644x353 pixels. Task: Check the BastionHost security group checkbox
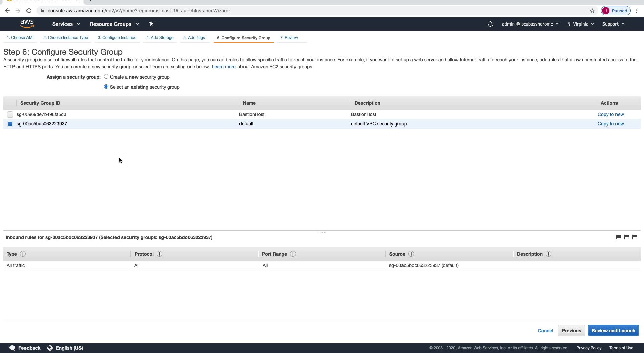(10, 115)
